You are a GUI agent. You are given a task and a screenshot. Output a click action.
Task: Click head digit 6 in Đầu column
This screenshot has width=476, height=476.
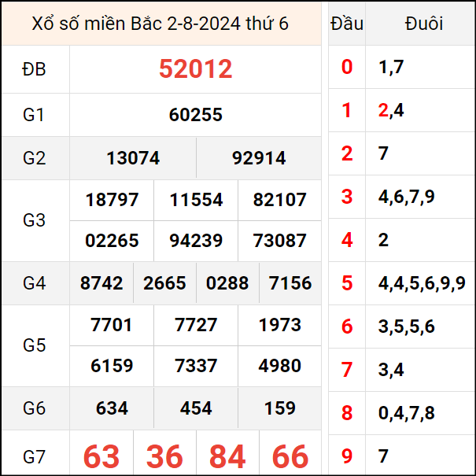click(347, 327)
